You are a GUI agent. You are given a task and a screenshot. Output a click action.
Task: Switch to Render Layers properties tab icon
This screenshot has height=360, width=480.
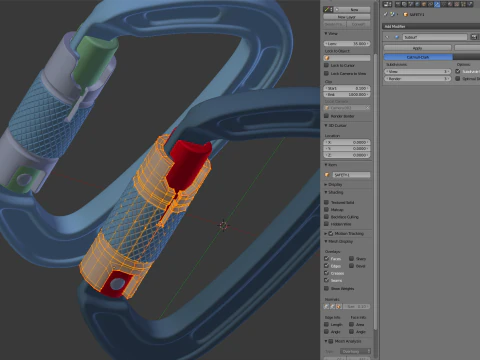(404, 4)
